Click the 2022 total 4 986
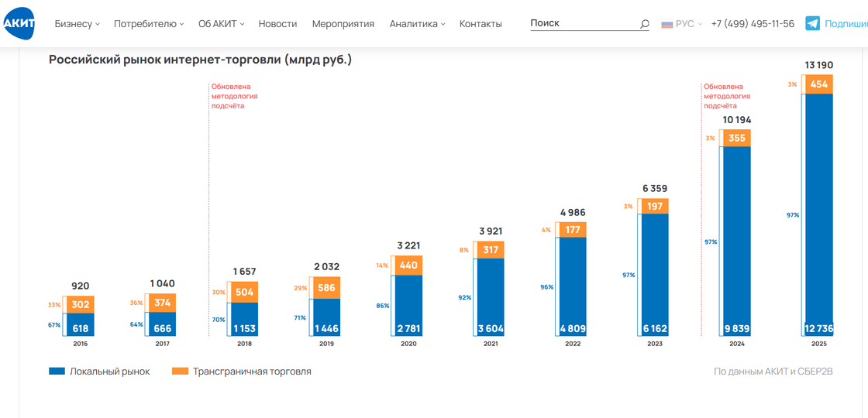The height and width of the screenshot is (418, 868). (x=573, y=212)
